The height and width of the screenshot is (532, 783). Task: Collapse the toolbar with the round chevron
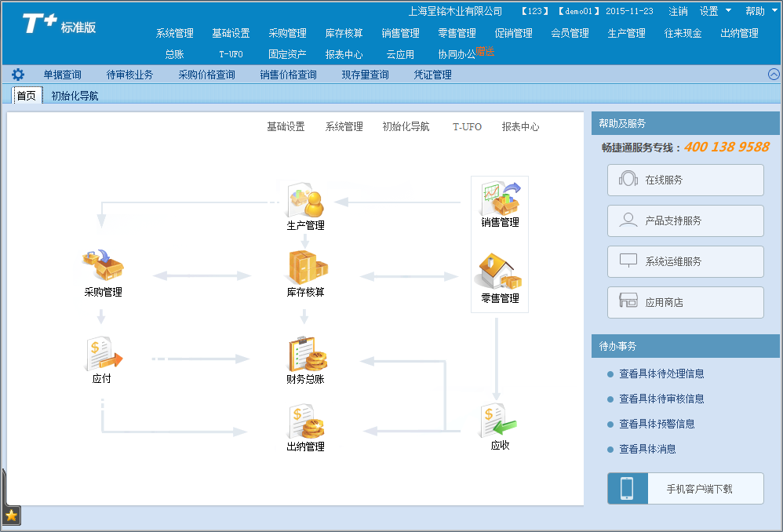[x=774, y=75]
